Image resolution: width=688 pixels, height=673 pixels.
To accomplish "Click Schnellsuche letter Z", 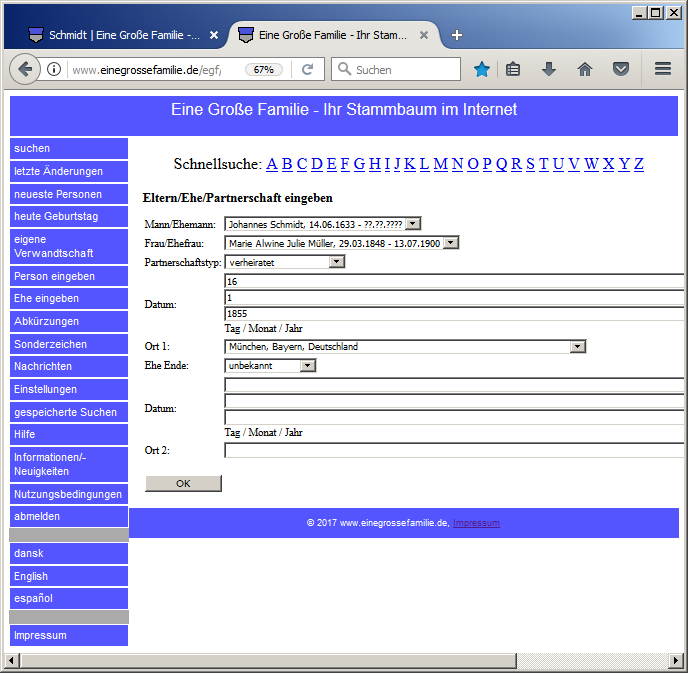I will [638, 164].
